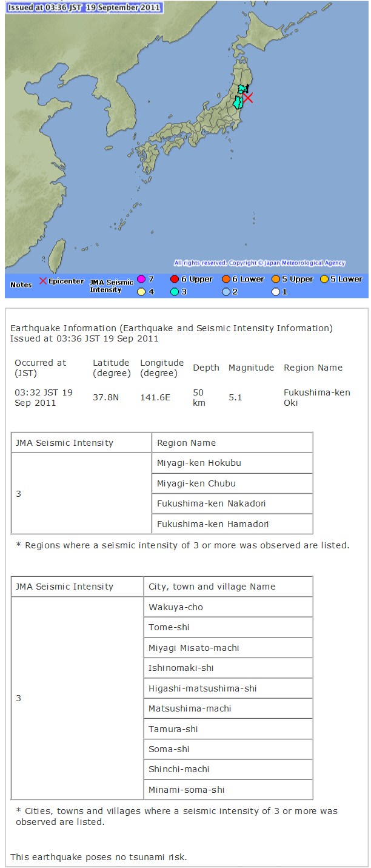The image size is (371, 868).
Task: Click the magnitude value 5.1
Action: pos(235,397)
